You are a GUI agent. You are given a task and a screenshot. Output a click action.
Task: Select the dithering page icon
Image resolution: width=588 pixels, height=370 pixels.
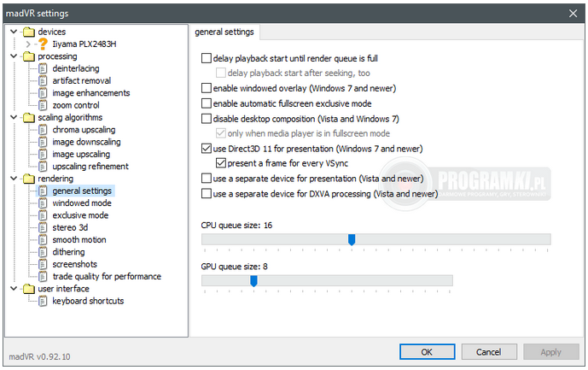[x=44, y=252]
